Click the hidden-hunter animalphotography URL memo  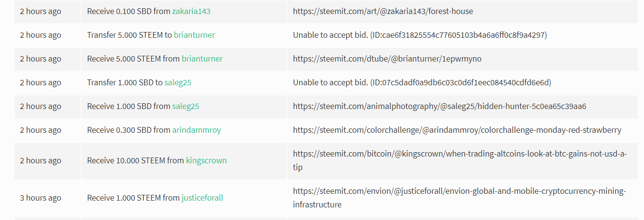pos(440,106)
